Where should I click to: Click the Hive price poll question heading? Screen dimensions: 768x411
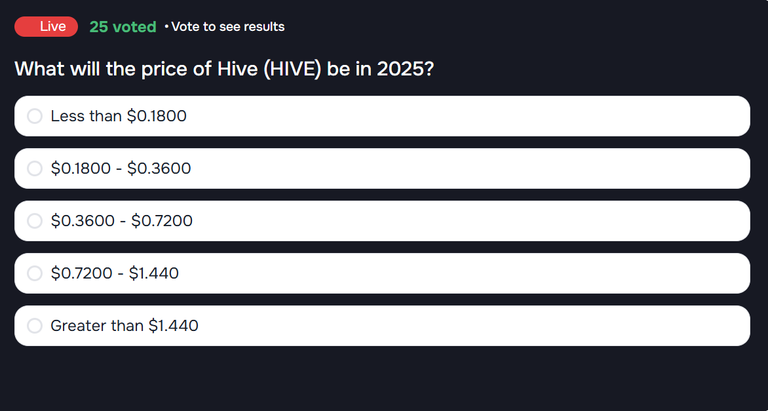point(224,69)
